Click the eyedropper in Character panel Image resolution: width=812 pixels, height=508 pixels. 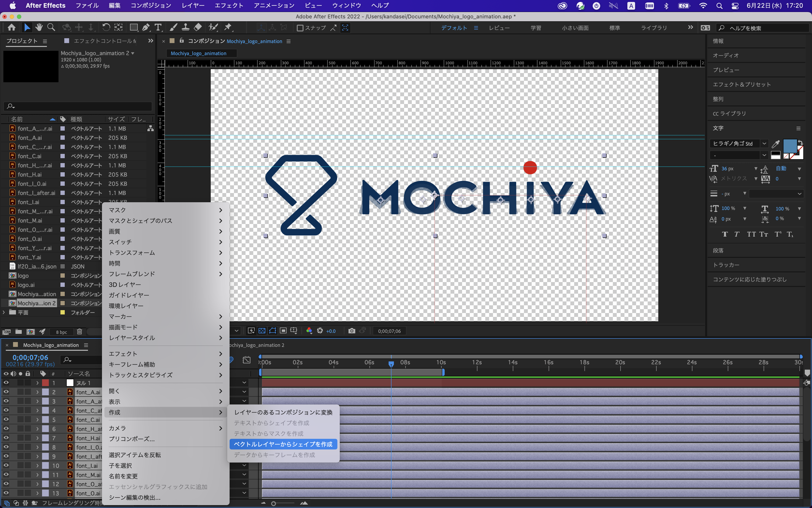coord(776,144)
